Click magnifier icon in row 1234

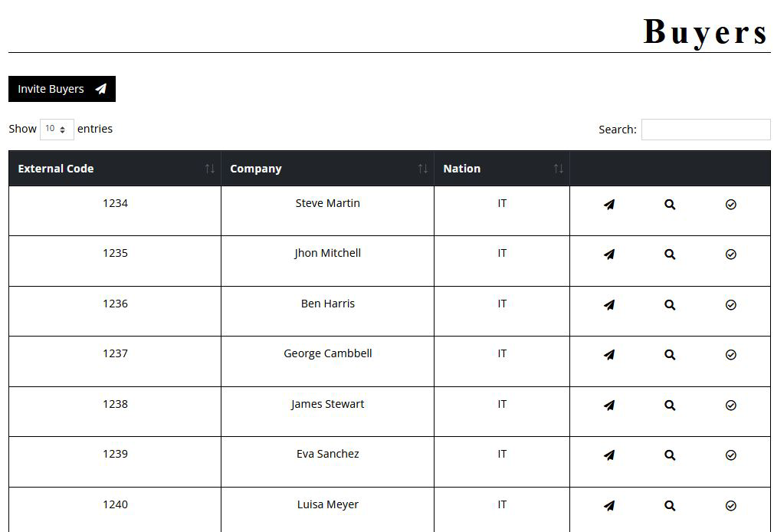670,205
